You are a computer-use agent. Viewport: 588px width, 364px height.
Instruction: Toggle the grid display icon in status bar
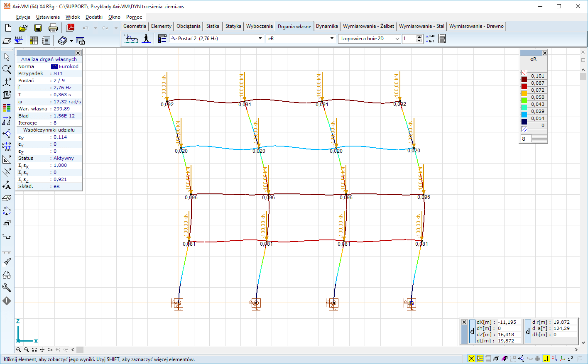pos(537,359)
